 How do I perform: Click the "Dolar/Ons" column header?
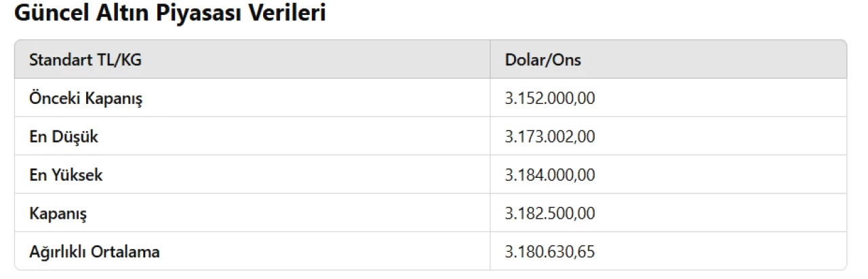click(542, 60)
